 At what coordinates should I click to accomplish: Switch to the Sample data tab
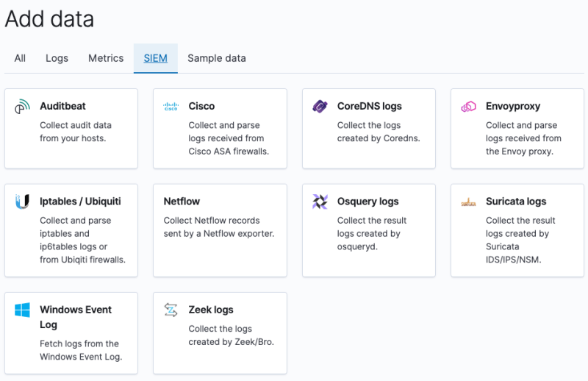(217, 58)
